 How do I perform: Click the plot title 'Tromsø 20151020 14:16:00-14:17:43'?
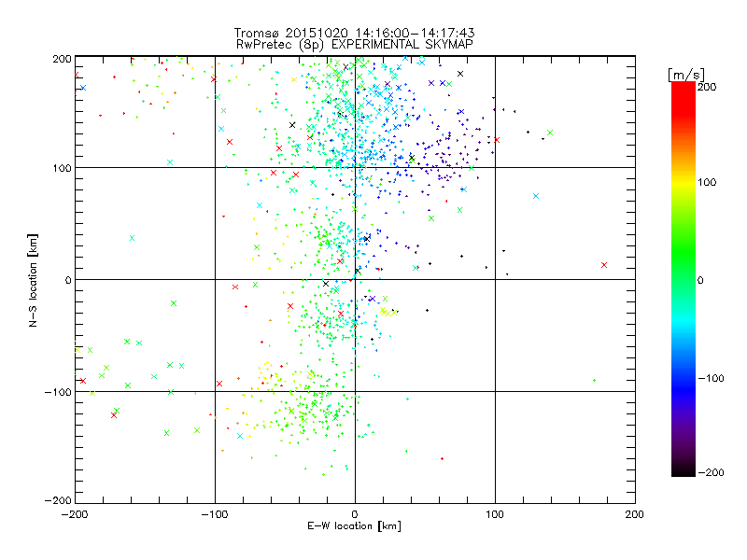[354, 33]
